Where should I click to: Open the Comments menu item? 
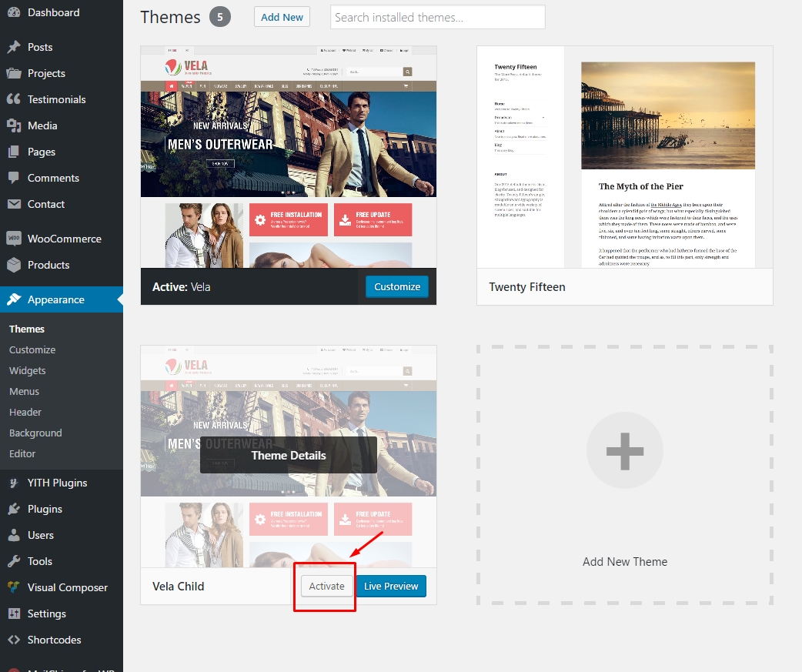click(62, 178)
